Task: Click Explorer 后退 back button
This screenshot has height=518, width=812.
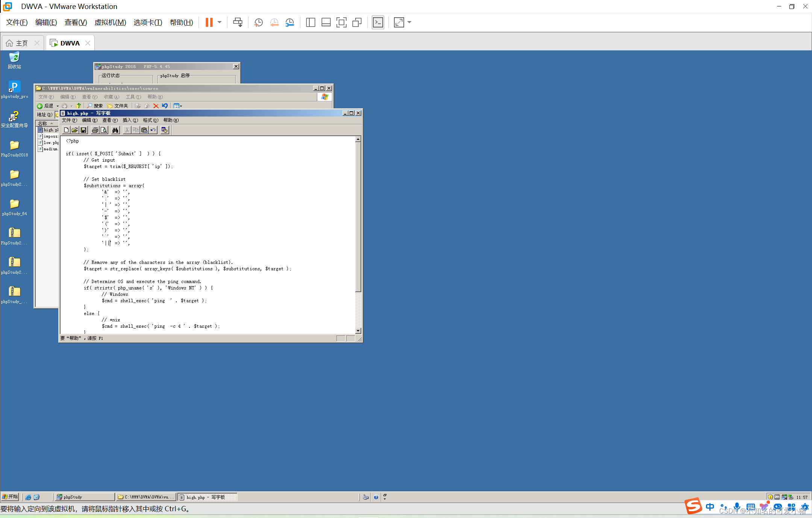Action: (x=45, y=106)
